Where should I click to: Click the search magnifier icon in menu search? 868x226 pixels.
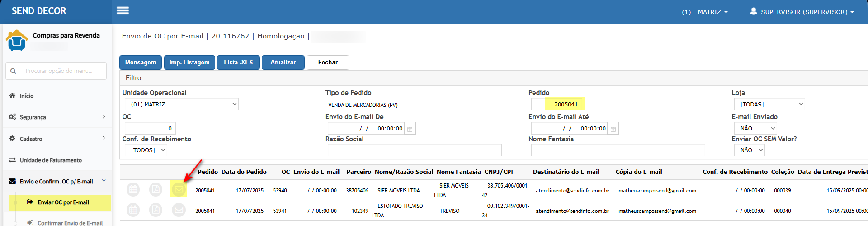(x=13, y=71)
